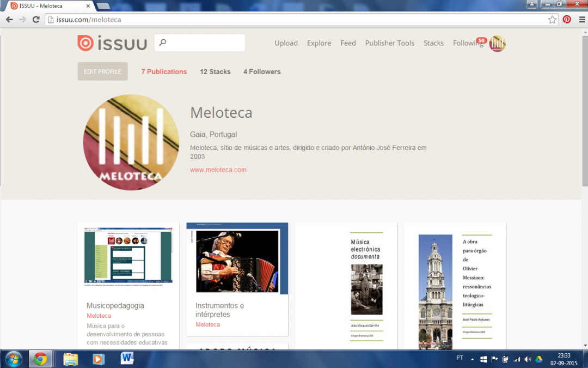This screenshot has width=588, height=368.
Task: Click the Pinterest extension icon
Action: point(567,20)
